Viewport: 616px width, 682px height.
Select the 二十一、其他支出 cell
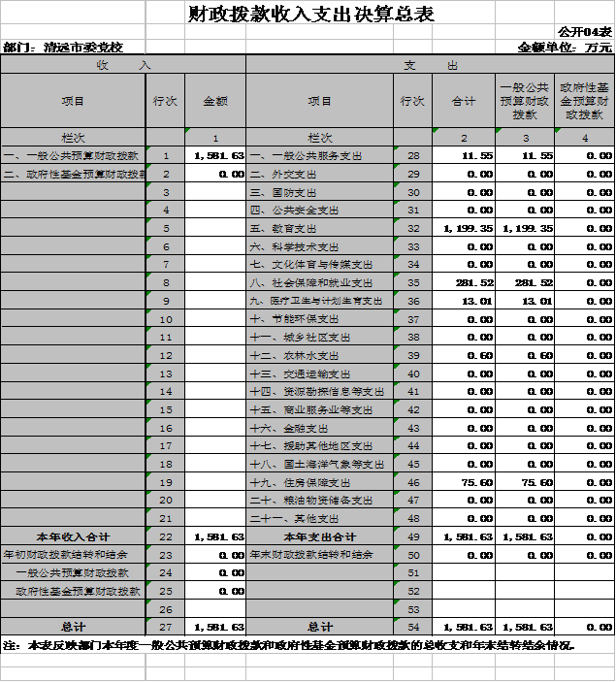tap(320, 518)
